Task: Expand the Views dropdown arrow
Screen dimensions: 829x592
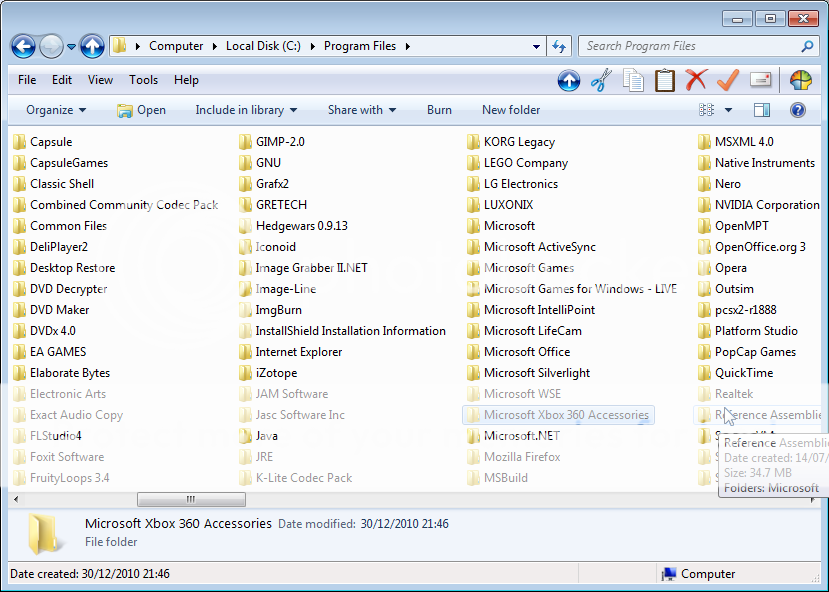Action: coord(727,109)
